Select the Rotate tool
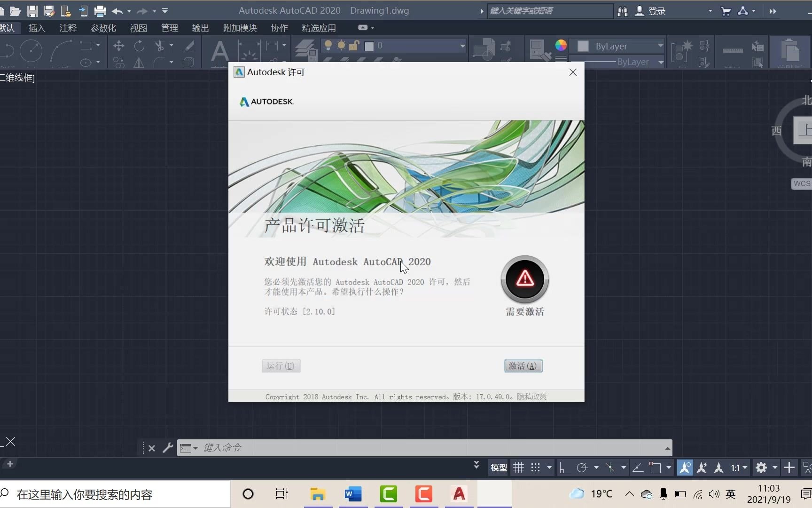This screenshot has height=508, width=812. (139, 46)
